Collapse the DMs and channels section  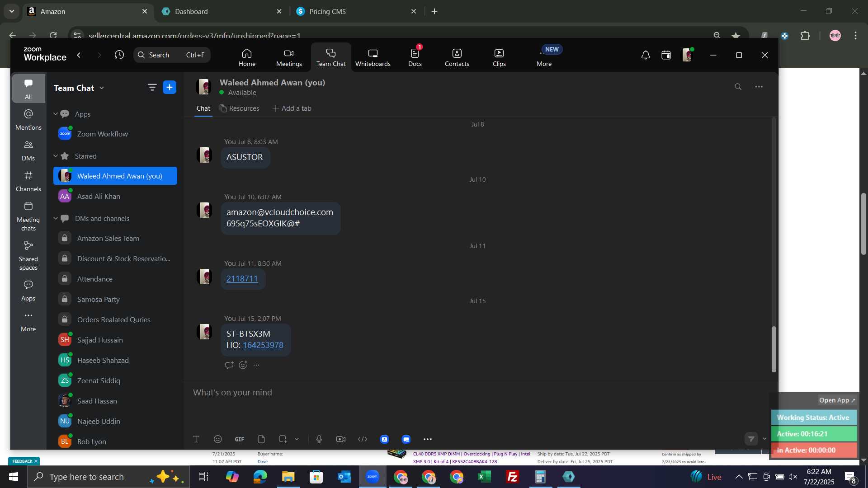(x=56, y=218)
